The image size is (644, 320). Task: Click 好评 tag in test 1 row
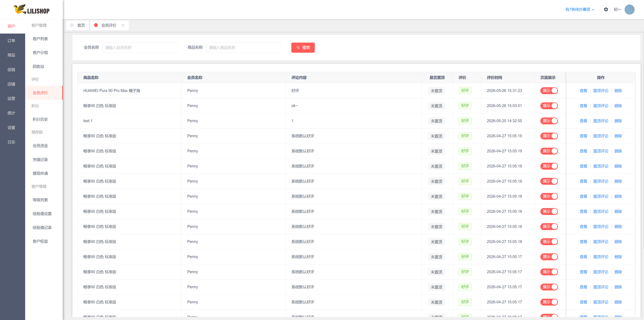point(465,121)
